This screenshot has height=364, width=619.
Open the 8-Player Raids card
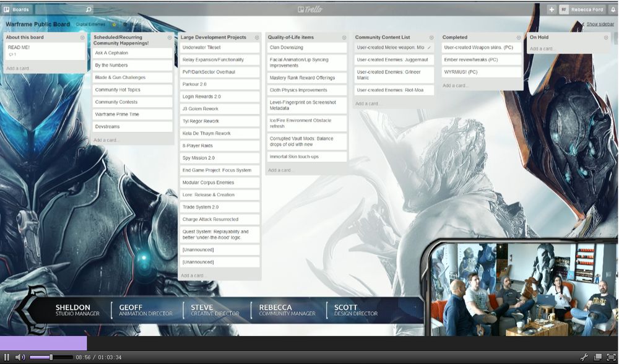click(220, 145)
